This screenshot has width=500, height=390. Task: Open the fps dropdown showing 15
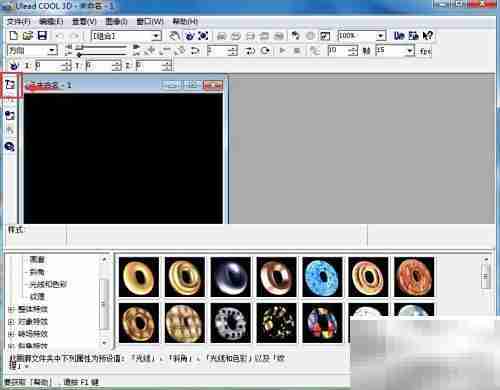(x=410, y=51)
